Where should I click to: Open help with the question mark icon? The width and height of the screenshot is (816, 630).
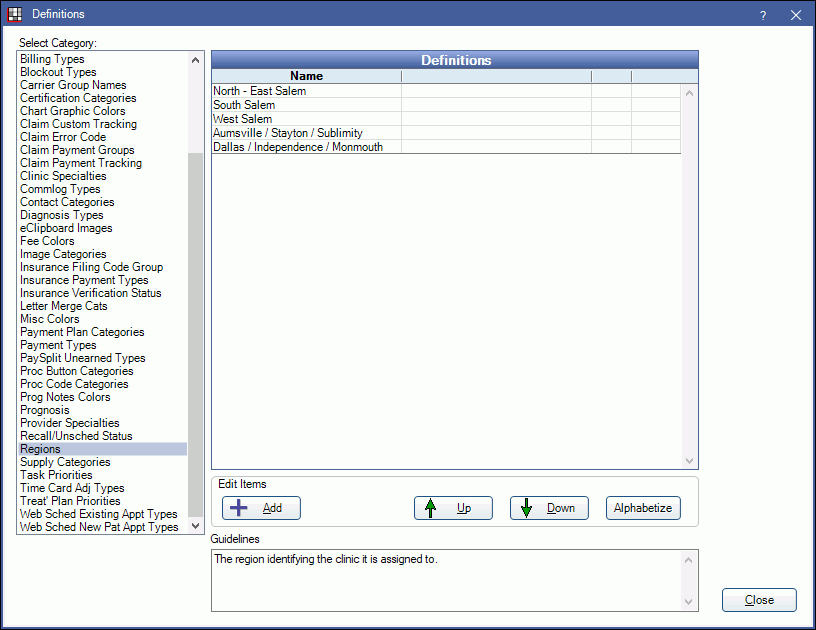[763, 15]
